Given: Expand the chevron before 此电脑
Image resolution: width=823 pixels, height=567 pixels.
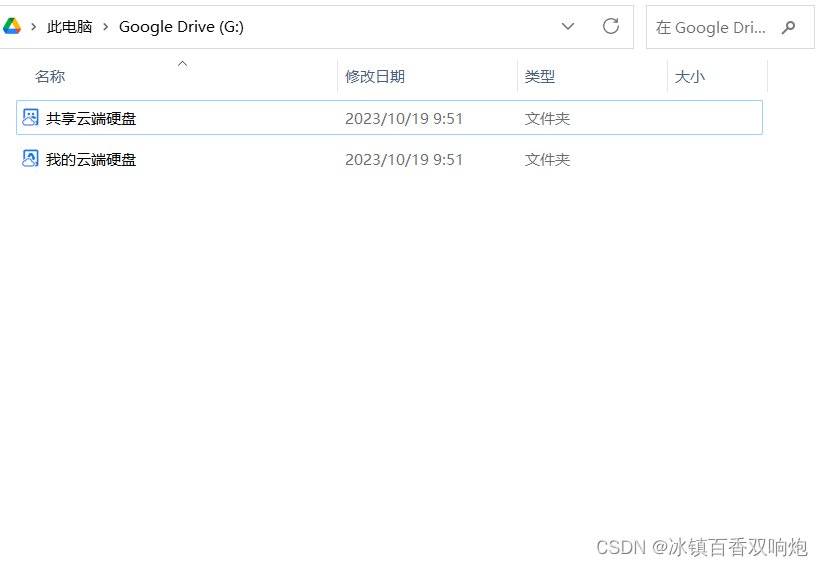Looking at the screenshot, I should [34, 27].
